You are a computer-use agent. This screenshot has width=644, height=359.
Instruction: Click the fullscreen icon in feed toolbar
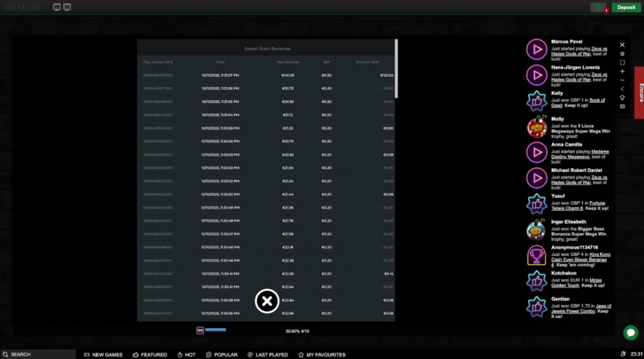click(x=622, y=63)
